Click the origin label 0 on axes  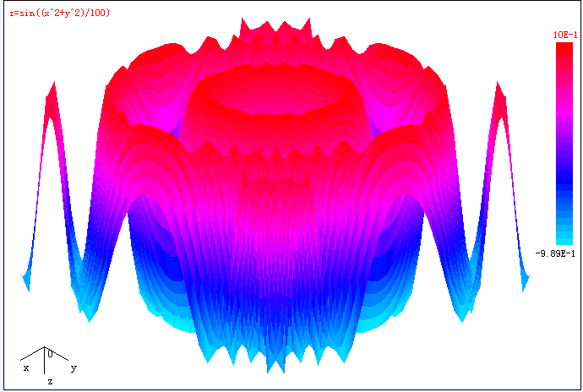click(x=50, y=354)
